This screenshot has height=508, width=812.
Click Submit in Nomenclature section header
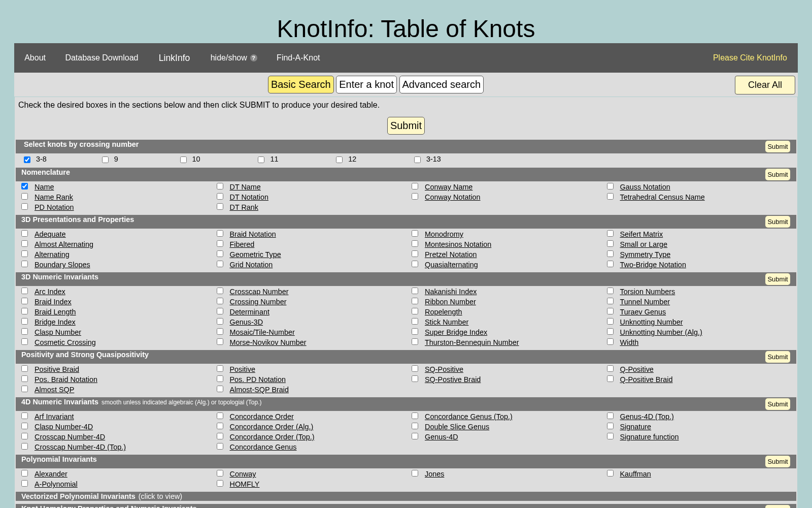coord(777,175)
